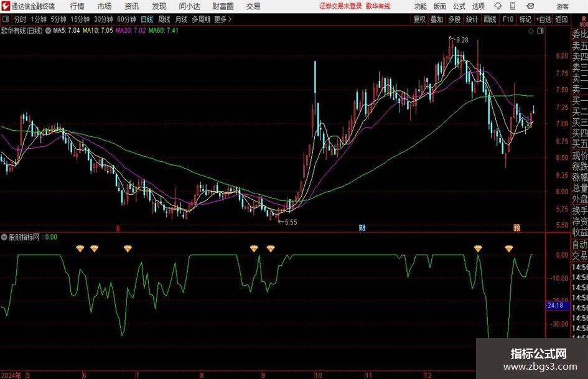Screen dimensions: 588x379
Task: Click the diamond signal marker in late December
Action: point(478,248)
